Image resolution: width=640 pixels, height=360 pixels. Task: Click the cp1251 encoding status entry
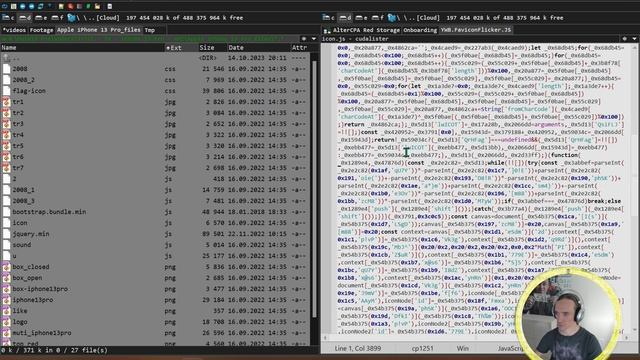coord(422,349)
